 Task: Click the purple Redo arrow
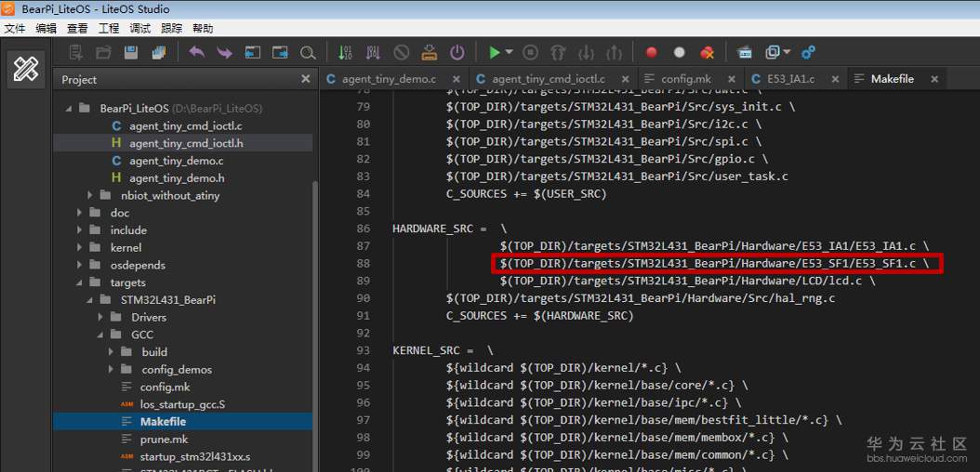click(224, 53)
